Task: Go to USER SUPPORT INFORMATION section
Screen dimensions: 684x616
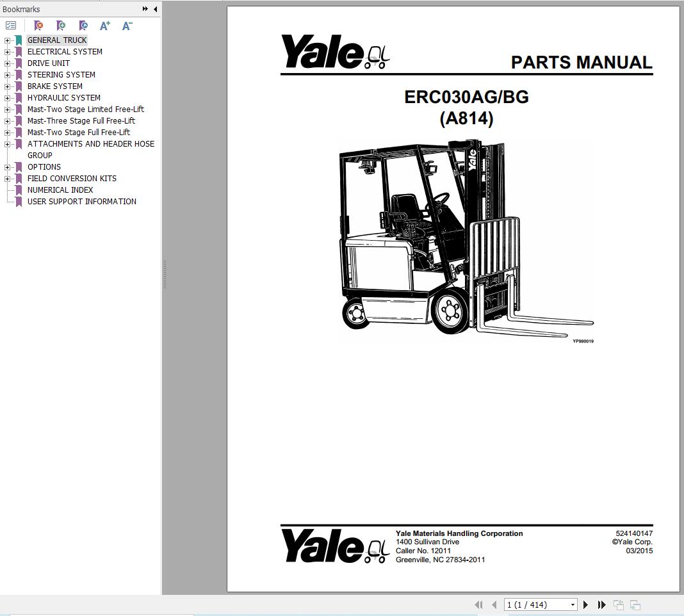Action: (x=81, y=201)
